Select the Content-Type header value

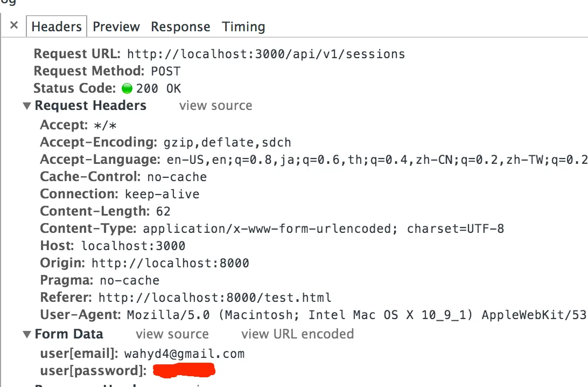click(323, 229)
